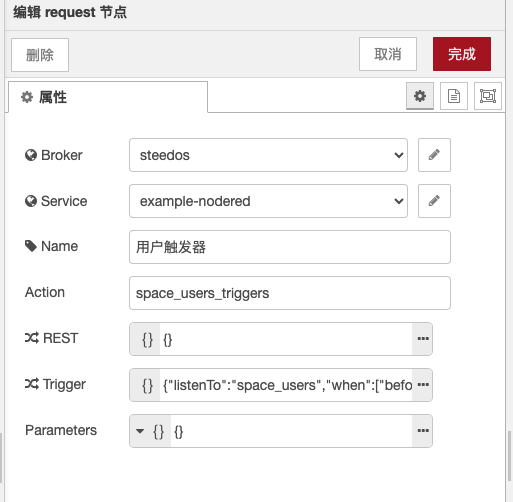Viewport: 513px width, 502px height.
Task: Focus the Action field space_users_triggers
Action: point(290,293)
